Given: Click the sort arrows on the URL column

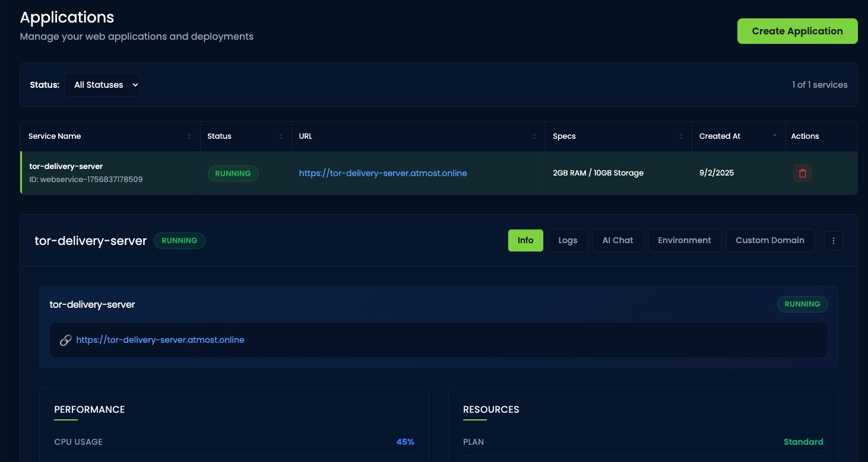Looking at the screenshot, I should [534, 136].
